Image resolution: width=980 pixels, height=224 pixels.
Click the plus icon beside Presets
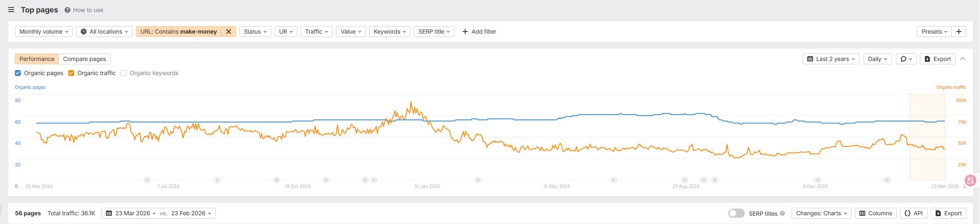point(959,32)
